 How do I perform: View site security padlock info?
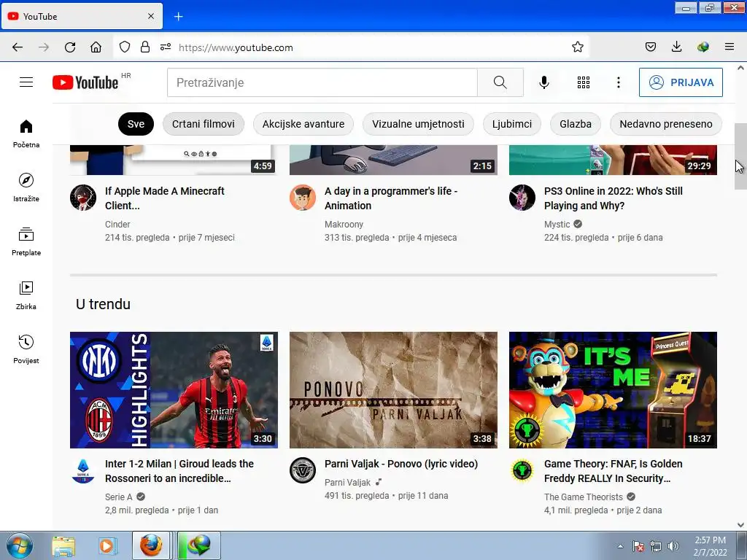[145, 47]
